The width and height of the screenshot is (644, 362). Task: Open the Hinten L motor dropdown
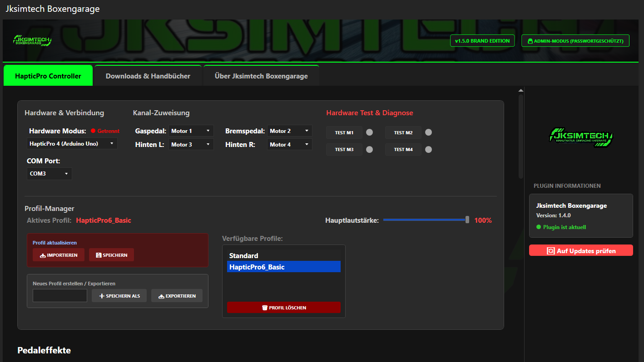pos(191,144)
